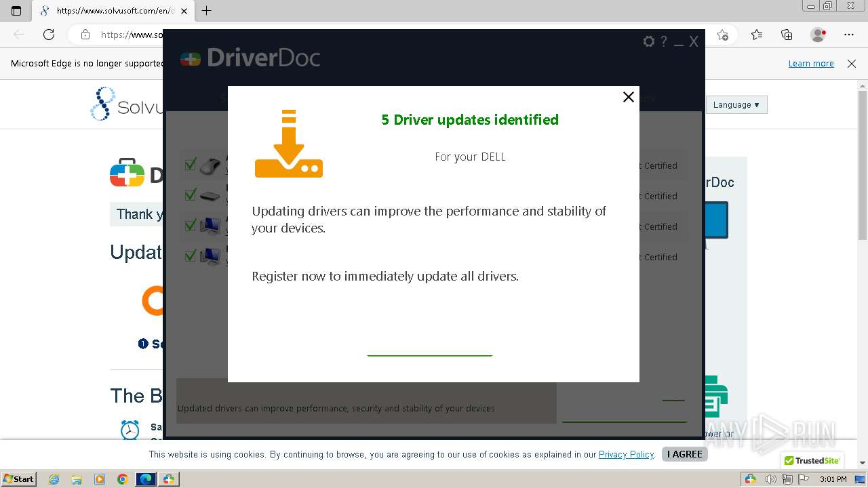Click the Solvusoft logo on webpage

(127, 104)
